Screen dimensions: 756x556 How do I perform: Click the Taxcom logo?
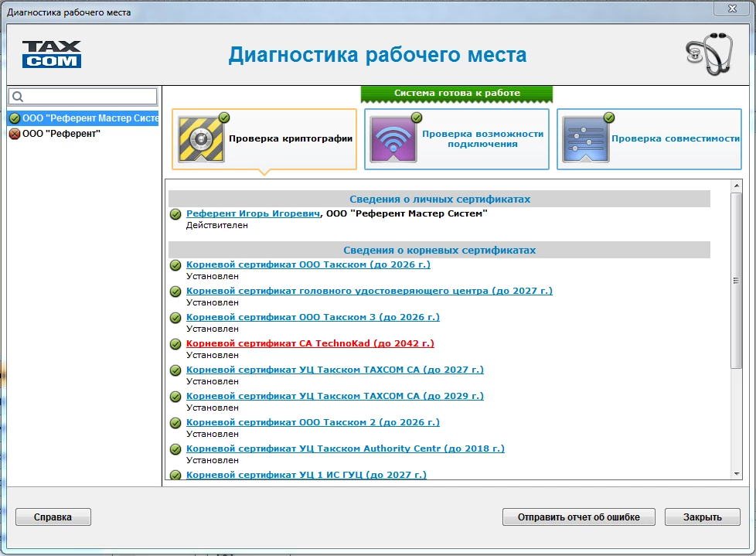(x=51, y=54)
